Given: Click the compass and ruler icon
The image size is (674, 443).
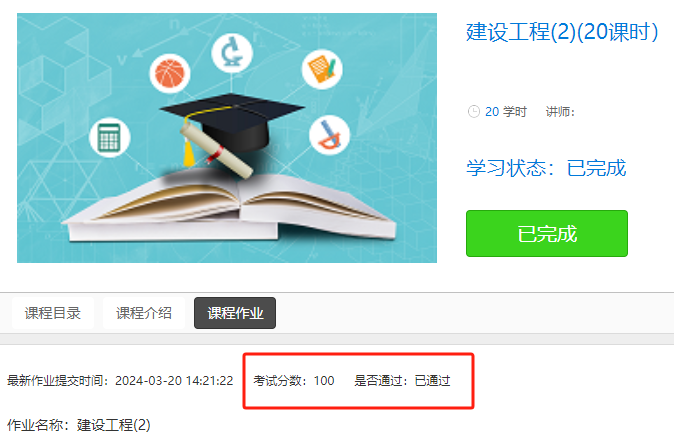Looking at the screenshot, I should tap(329, 134).
